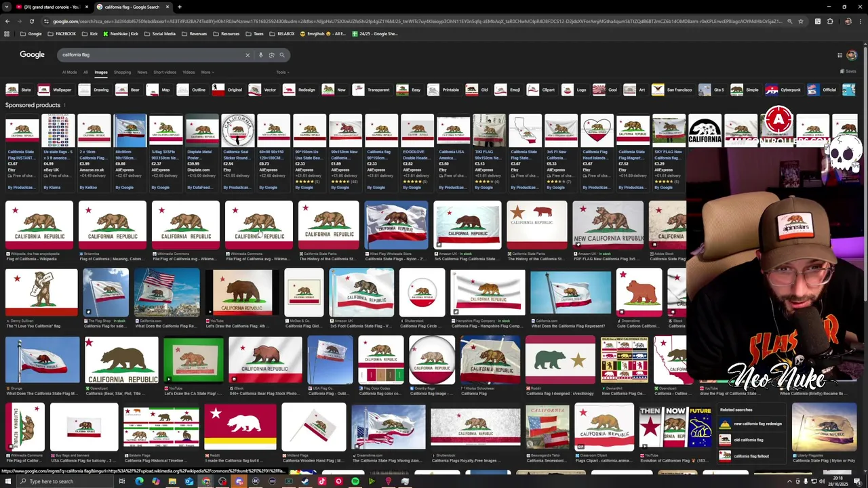Bookmark this page with the star icon
868x488 pixels.
[801, 21]
